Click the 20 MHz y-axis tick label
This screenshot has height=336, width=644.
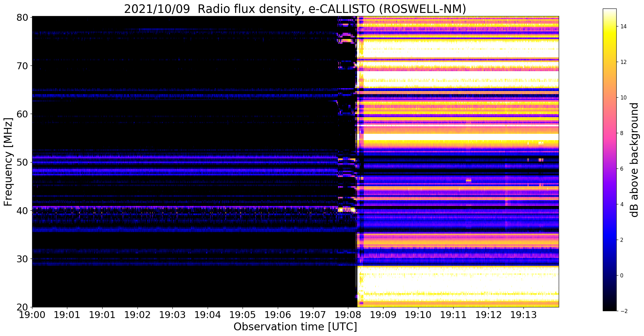(22, 307)
